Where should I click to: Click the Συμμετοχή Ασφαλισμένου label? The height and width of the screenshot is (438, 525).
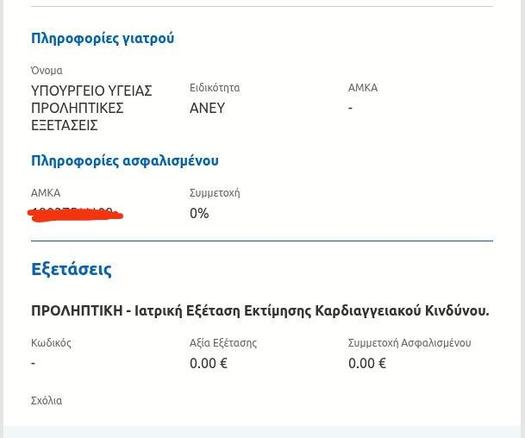tap(409, 343)
